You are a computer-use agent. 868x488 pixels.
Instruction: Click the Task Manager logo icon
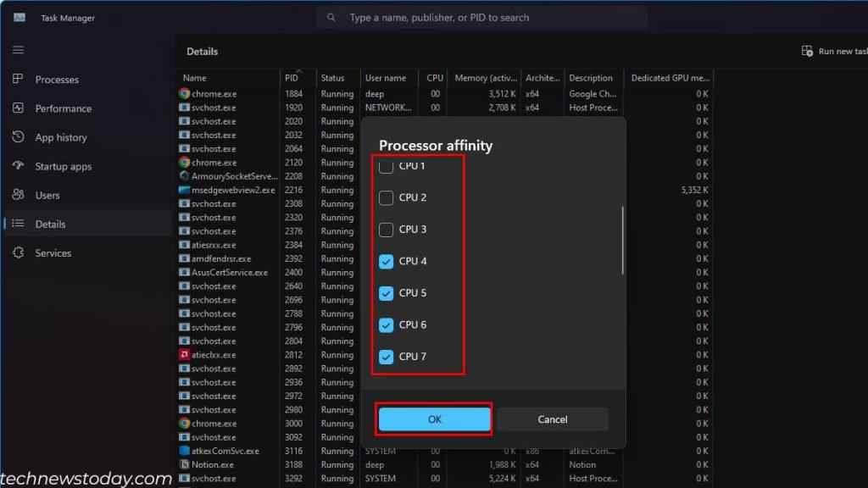pyautogui.click(x=18, y=16)
